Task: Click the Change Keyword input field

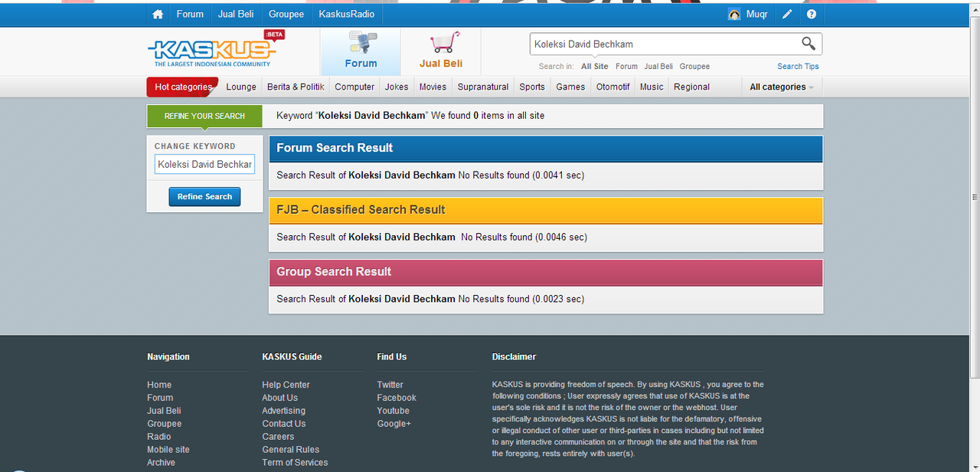Action: pyautogui.click(x=204, y=164)
